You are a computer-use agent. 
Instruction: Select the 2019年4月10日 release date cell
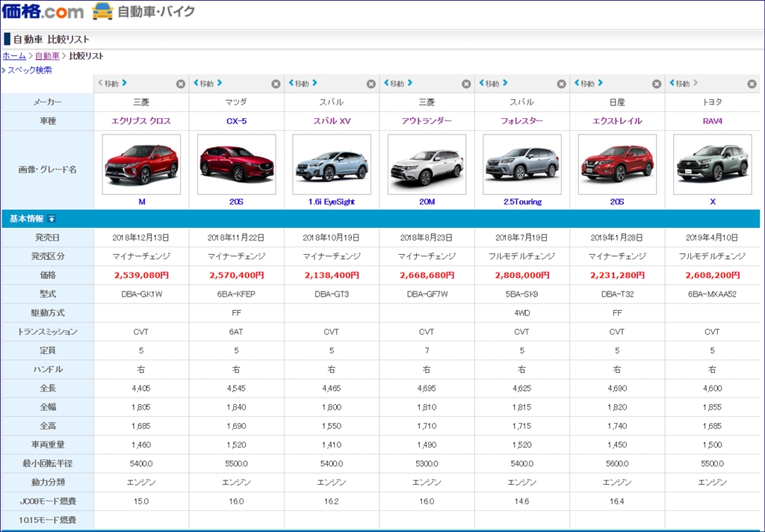[x=712, y=238]
